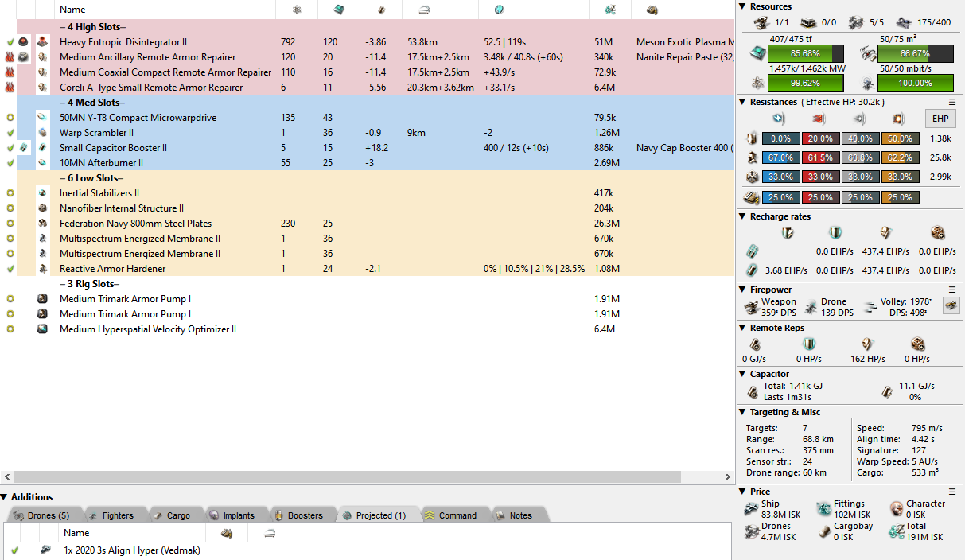Viewport: 965px width, 560px height.
Task: Toggle overheat state on Coreli A-Type Repairer
Action: pos(10,87)
